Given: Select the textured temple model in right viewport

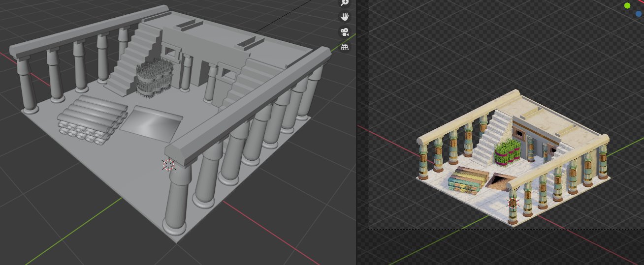Looking at the screenshot, I should (512, 157).
